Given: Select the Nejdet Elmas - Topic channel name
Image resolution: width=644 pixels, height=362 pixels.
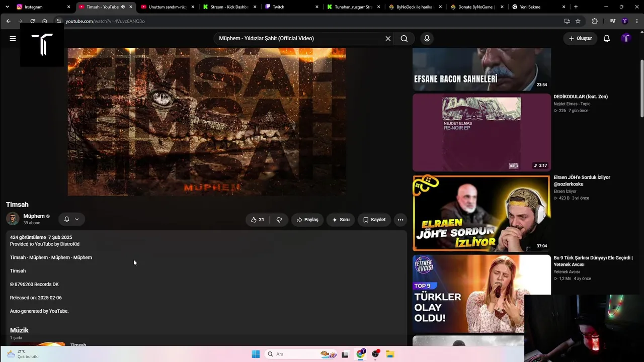Looking at the screenshot, I should 573,104.
